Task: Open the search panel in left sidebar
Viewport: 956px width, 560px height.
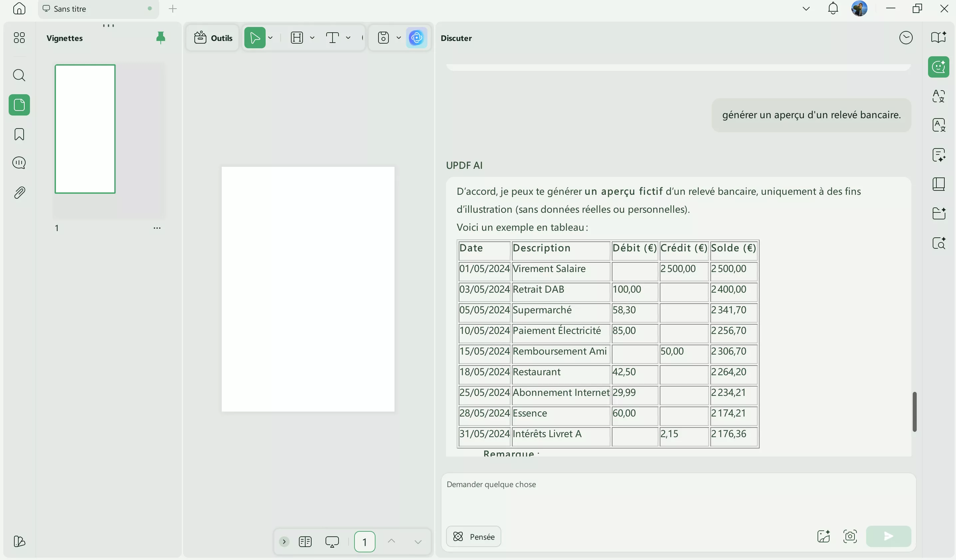Action: [19, 76]
